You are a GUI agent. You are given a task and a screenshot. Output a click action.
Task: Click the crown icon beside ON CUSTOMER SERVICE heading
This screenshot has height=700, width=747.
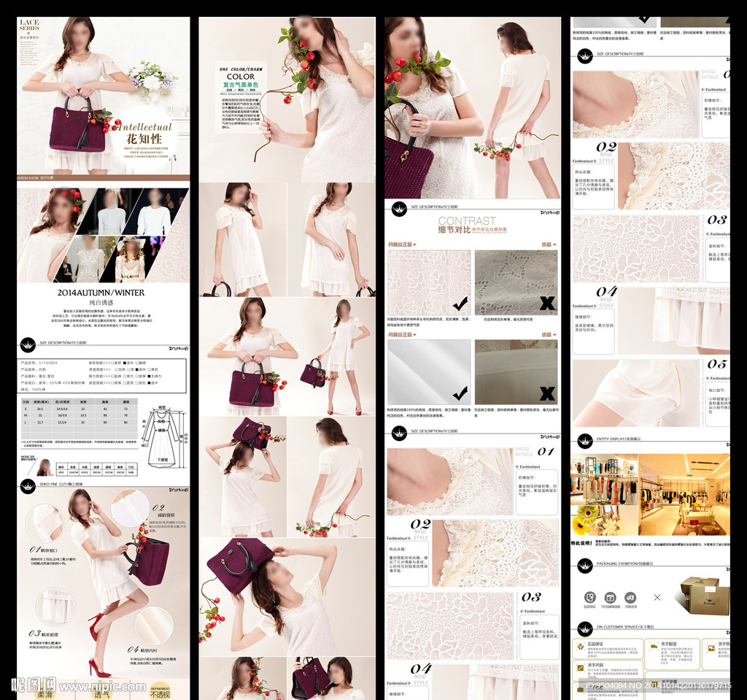pos(585,629)
